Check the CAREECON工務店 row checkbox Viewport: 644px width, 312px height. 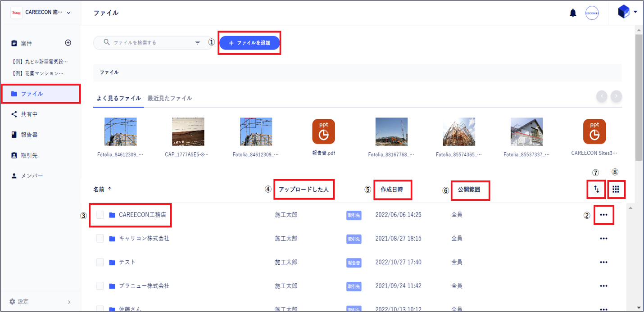100,215
